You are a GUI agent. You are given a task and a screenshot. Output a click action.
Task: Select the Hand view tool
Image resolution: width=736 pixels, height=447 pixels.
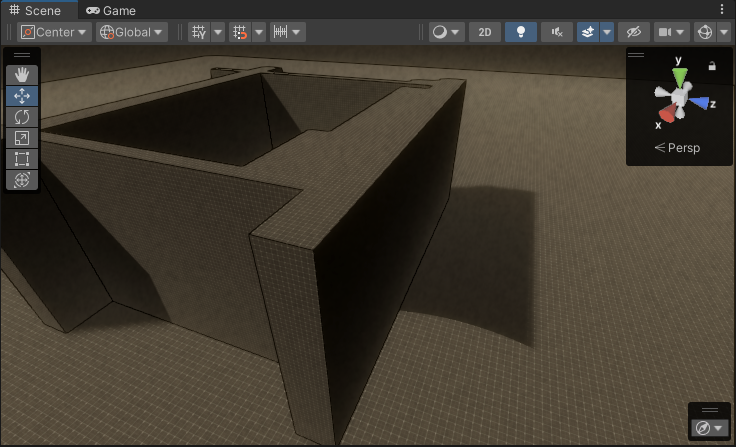click(22, 75)
